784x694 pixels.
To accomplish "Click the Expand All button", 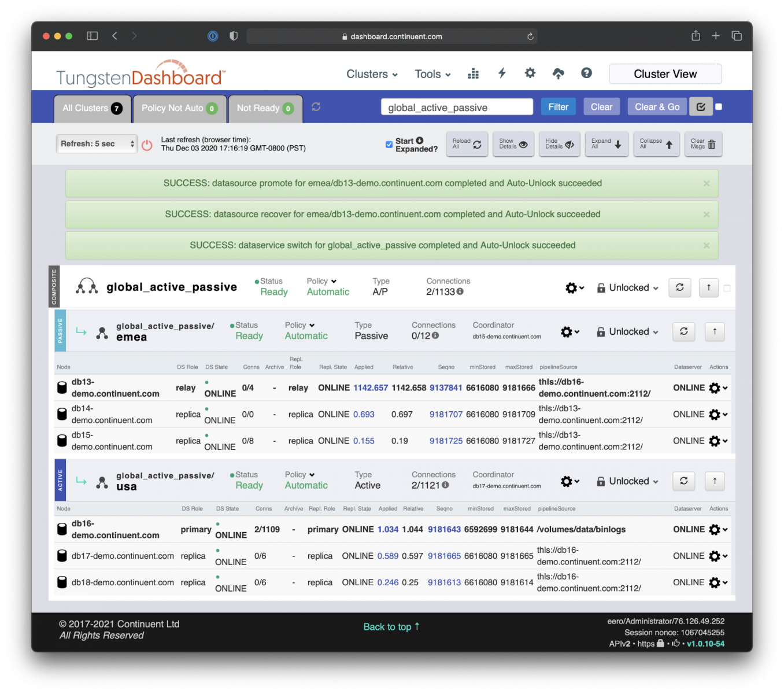I will click(607, 144).
